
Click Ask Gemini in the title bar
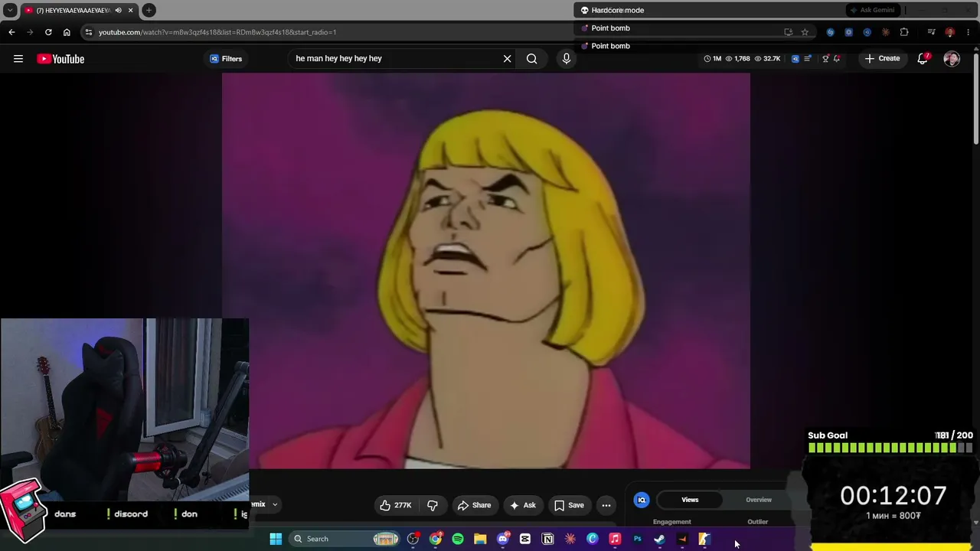click(871, 10)
